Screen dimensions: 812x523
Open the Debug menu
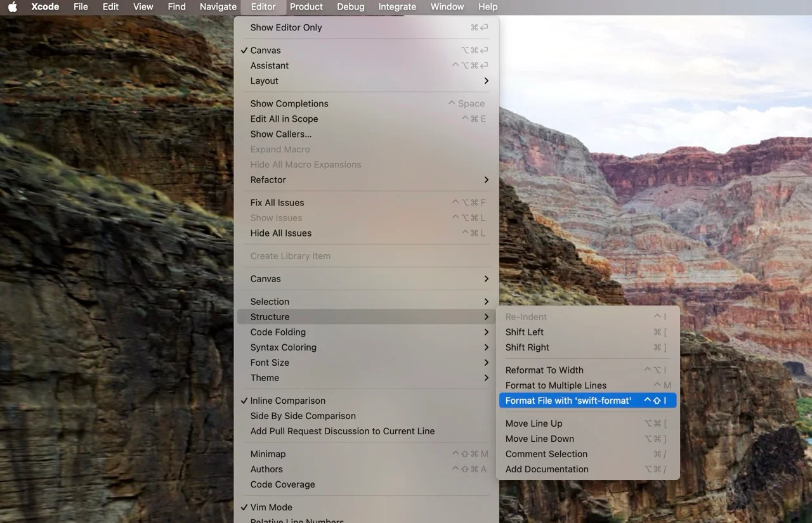tap(350, 7)
